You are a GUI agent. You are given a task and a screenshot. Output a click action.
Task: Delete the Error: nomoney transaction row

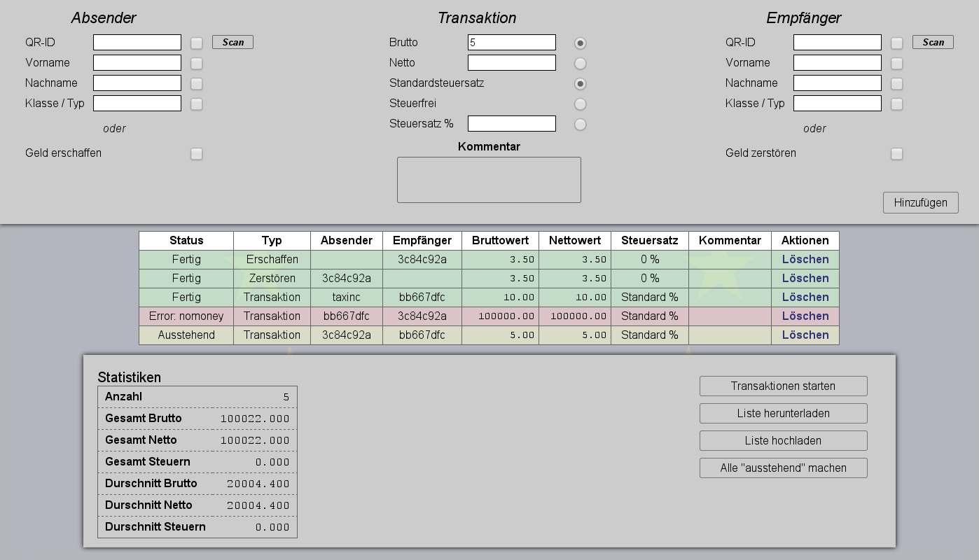pyautogui.click(x=805, y=316)
